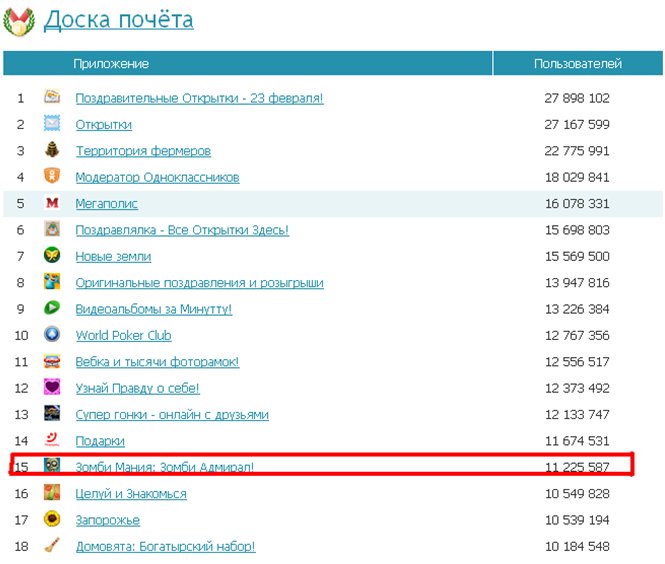Open Поздравительные Открытки - 23 февраля! link
665x564 pixels.
coord(199,98)
